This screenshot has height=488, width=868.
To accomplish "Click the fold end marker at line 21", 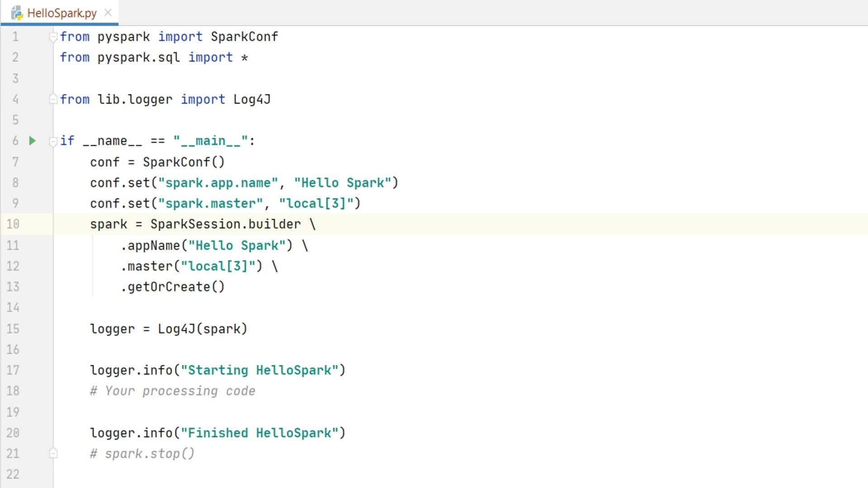I will [x=53, y=453].
